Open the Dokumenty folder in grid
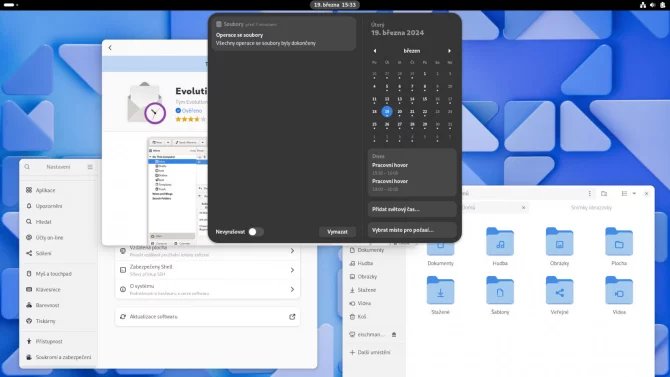 pyautogui.click(x=441, y=249)
